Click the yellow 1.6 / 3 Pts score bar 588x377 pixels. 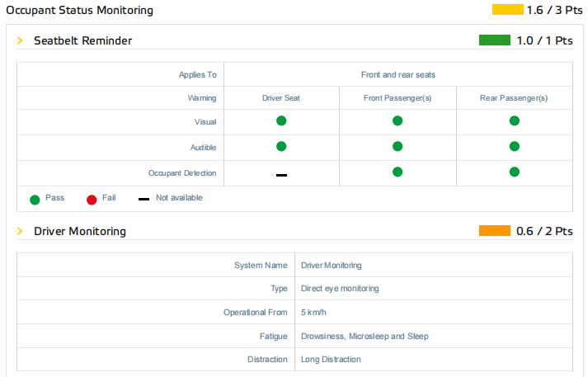[508, 10]
